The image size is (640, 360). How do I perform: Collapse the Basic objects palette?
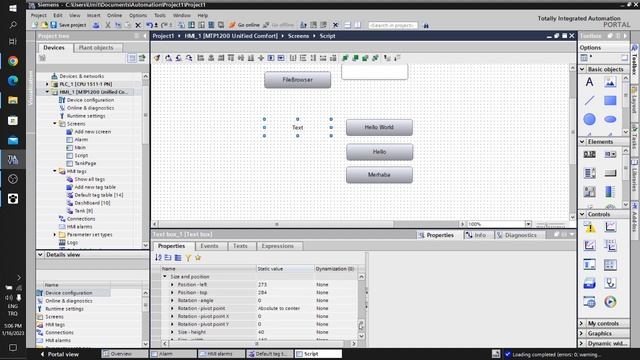click(x=582, y=69)
